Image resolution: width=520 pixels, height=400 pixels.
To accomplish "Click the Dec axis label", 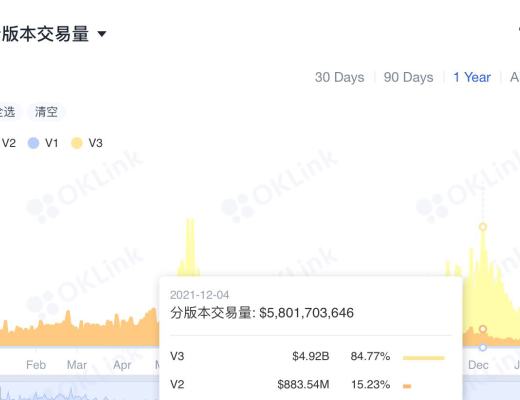I will click(478, 365).
